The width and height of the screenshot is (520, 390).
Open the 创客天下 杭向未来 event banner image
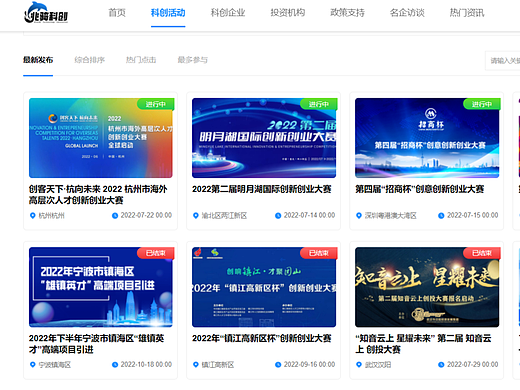click(x=101, y=138)
